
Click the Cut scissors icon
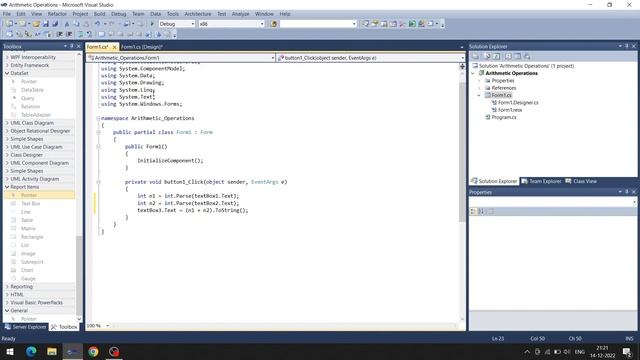tap(67, 24)
